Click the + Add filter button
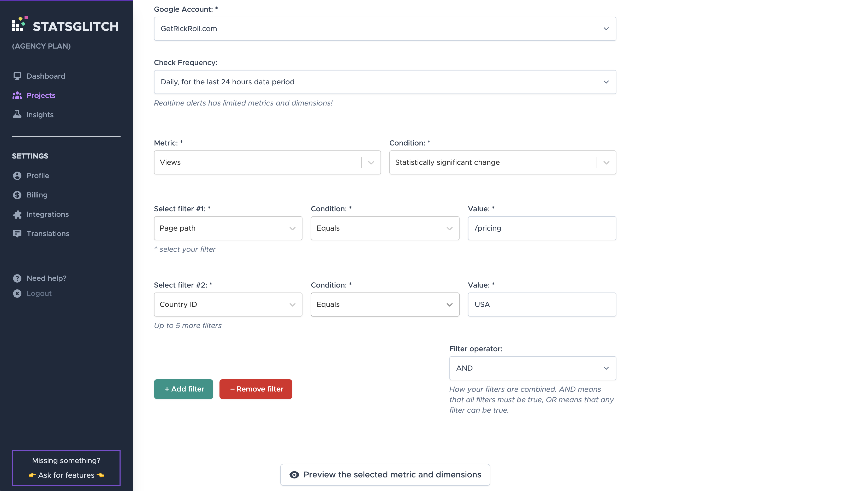 [x=183, y=389]
